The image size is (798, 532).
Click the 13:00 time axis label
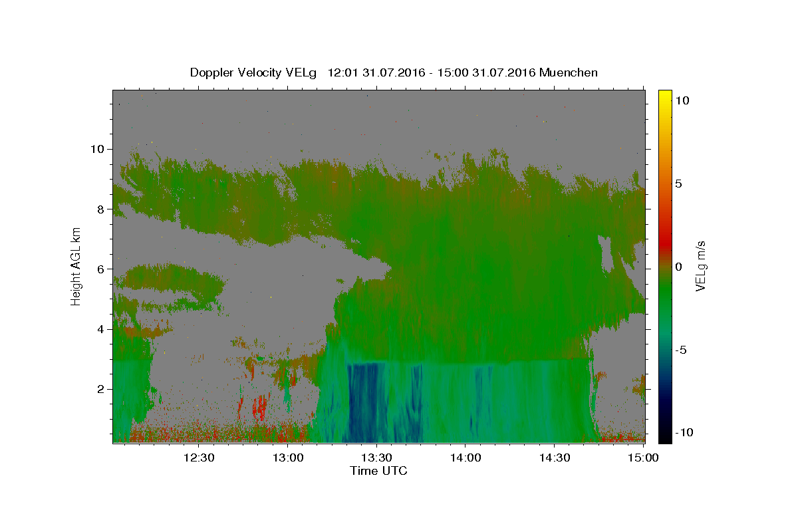289,458
